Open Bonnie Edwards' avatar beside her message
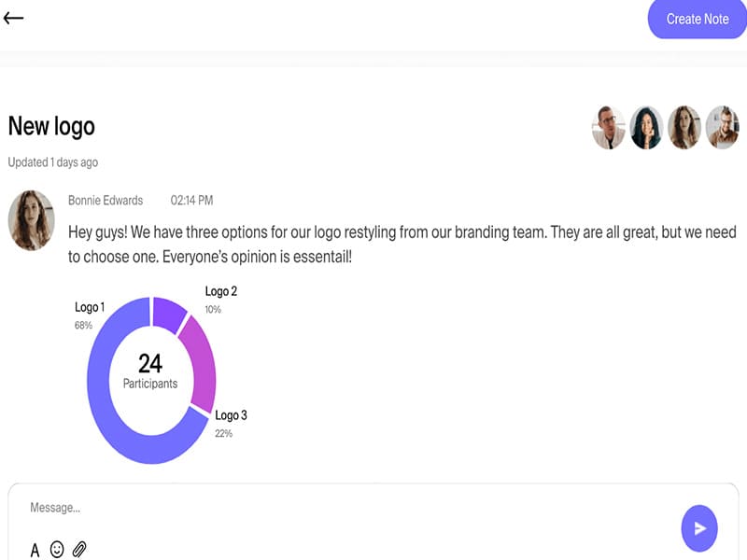Viewport: 747px width, 560px height. tap(31, 220)
